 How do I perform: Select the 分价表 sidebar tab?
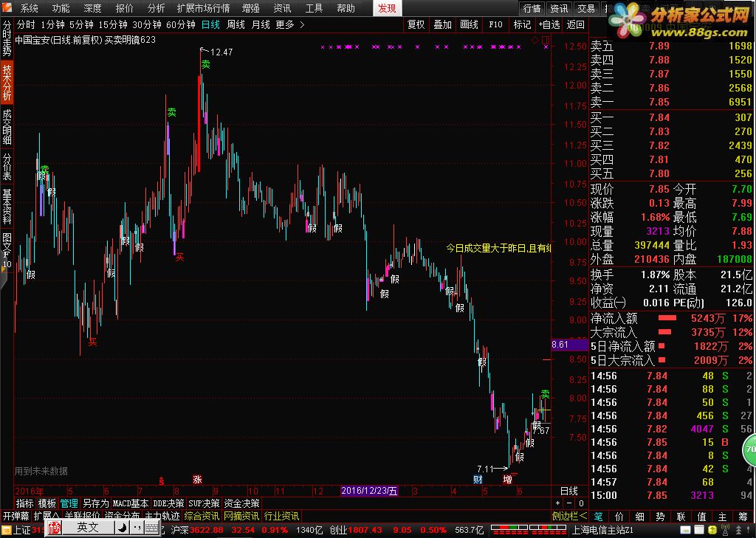7,166
